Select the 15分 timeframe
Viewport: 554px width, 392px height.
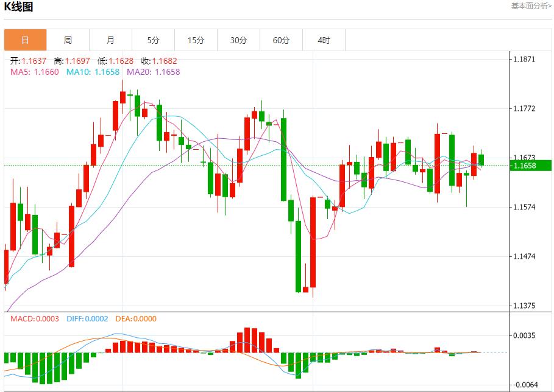pyautogui.click(x=196, y=40)
